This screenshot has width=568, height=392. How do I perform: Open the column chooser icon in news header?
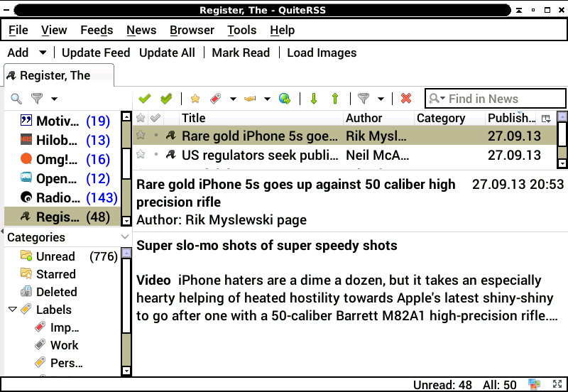click(546, 118)
